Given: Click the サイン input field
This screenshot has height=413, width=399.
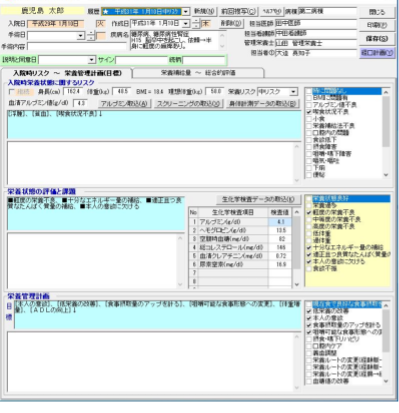Looking at the screenshot, I should pyautogui.click(x=141, y=60).
